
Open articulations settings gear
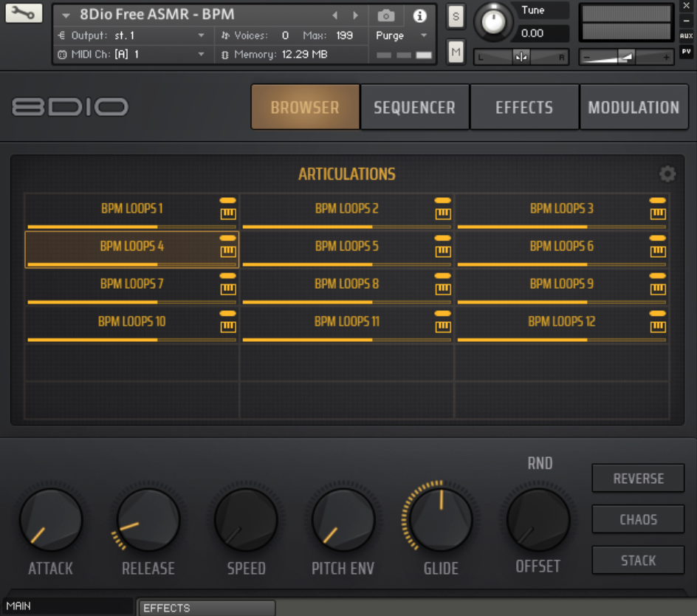(667, 174)
